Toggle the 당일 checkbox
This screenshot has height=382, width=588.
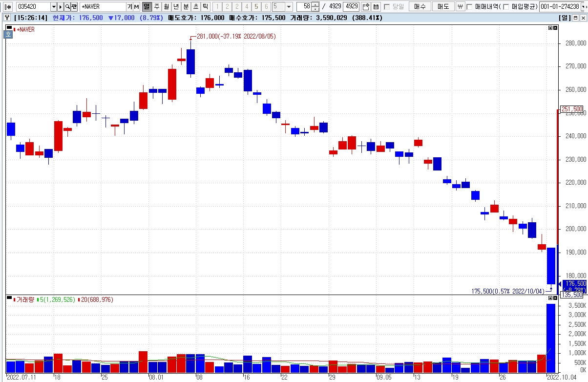[x=387, y=7]
